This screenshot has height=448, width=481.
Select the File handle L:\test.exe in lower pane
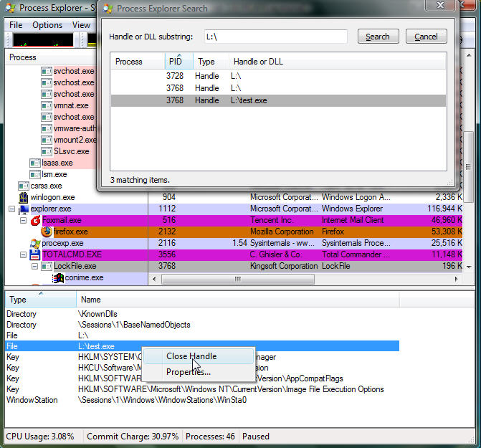tap(202, 346)
